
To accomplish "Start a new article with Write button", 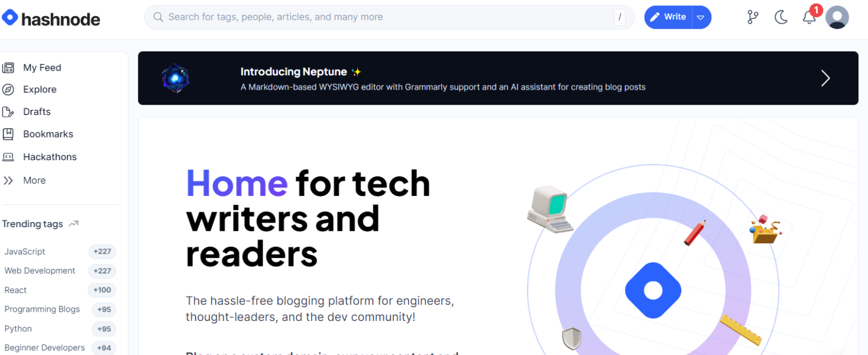I will point(668,17).
